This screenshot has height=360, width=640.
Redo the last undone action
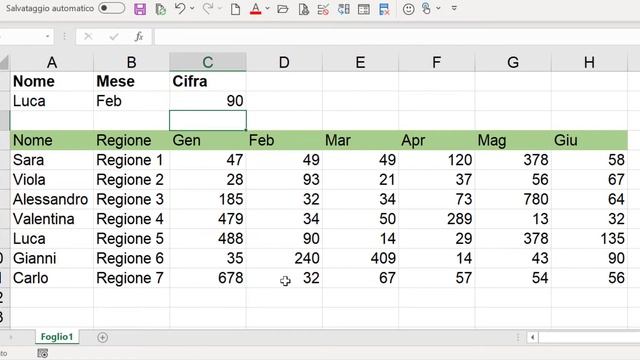208,9
